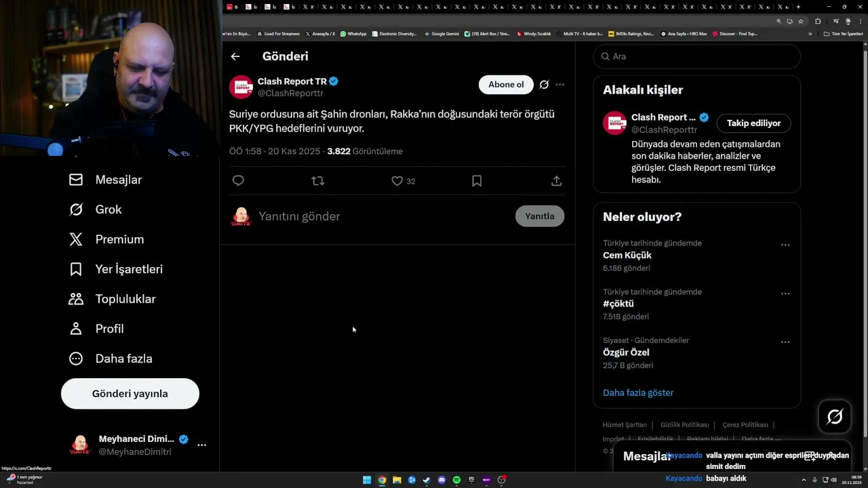Open Hizmet Şartları footer link
Viewport: 868px width, 488px height.
point(625,425)
